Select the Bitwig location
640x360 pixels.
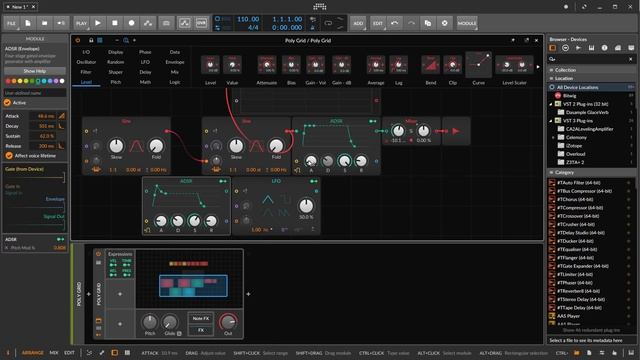tap(569, 96)
